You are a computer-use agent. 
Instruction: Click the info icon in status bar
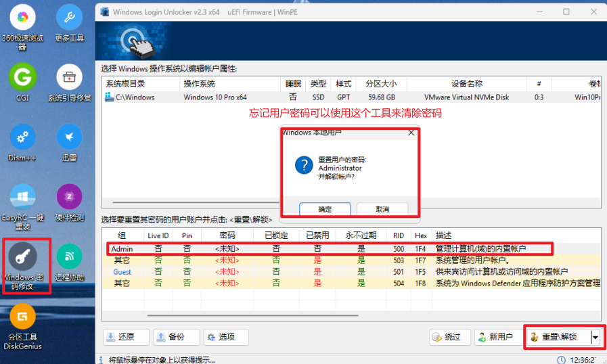coord(101,360)
